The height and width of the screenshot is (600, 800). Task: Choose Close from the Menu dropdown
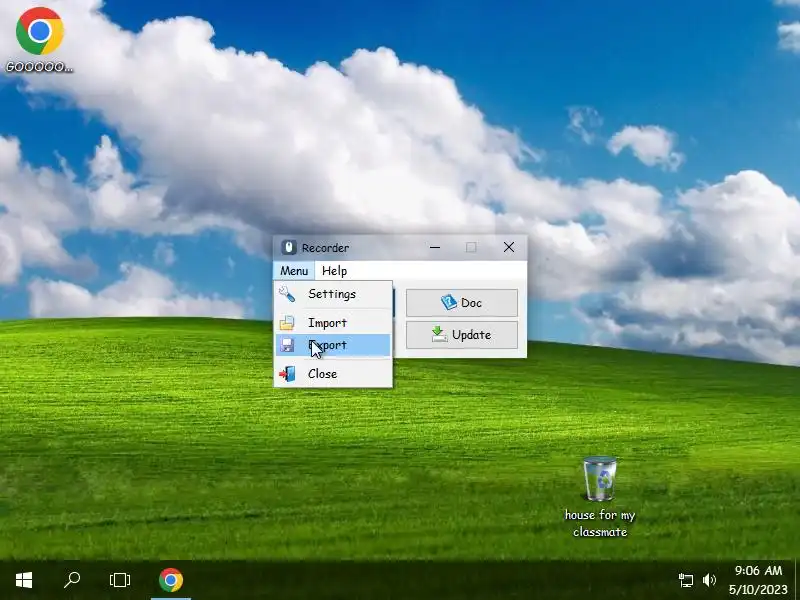pyautogui.click(x=333, y=374)
